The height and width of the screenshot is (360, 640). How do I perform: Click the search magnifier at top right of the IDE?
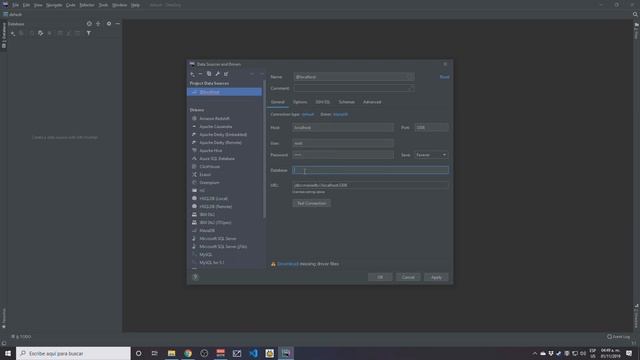(635, 14)
